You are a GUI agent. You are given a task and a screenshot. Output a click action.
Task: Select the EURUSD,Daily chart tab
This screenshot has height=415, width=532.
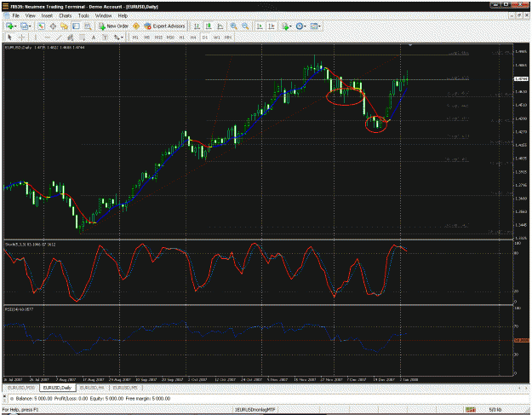57,388
